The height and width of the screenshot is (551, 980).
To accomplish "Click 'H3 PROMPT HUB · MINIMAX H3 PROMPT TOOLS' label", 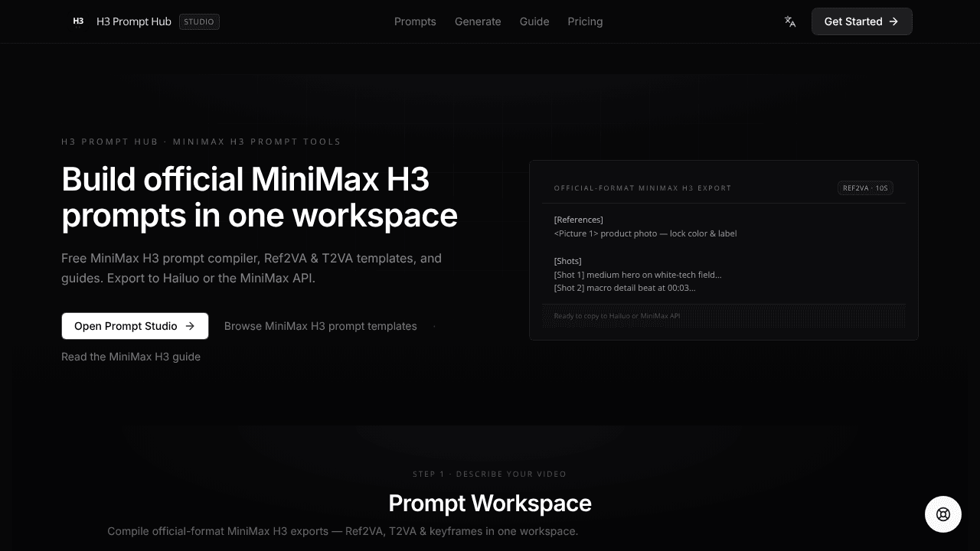I will (x=201, y=142).
